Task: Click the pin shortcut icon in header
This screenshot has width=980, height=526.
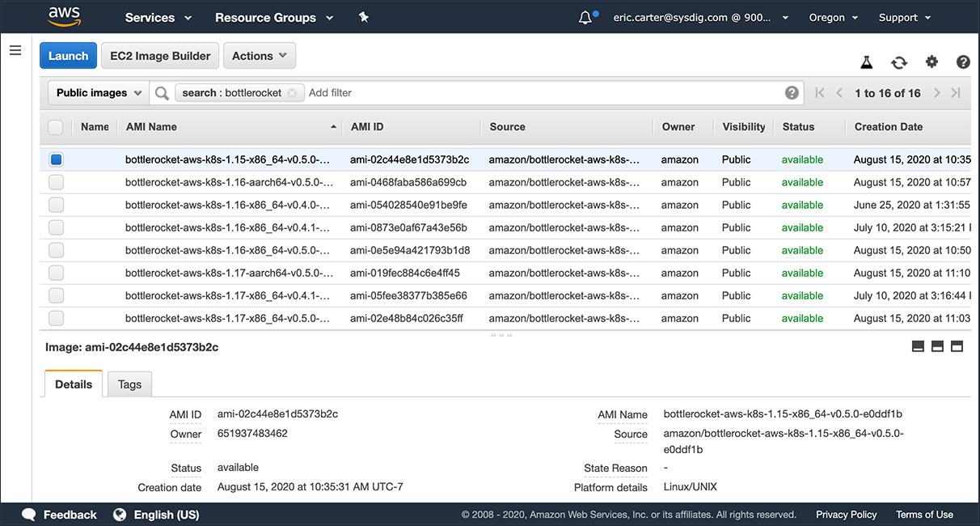Action: coord(364,17)
